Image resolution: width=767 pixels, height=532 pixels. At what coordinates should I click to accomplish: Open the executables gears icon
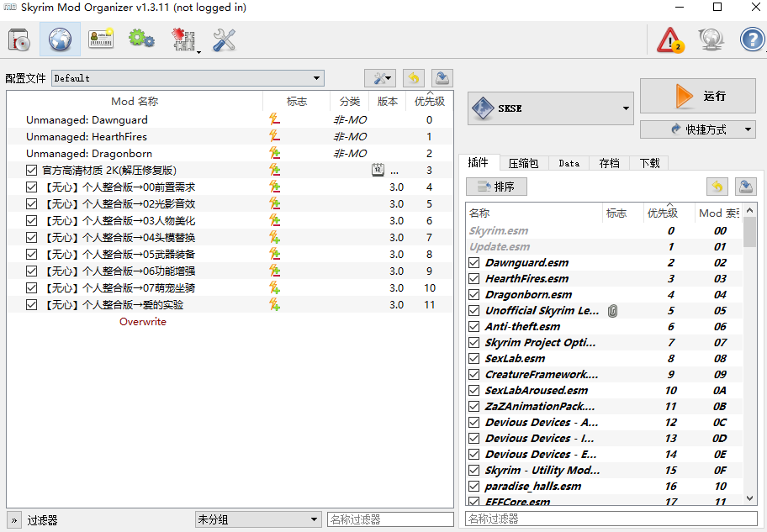[x=141, y=39]
